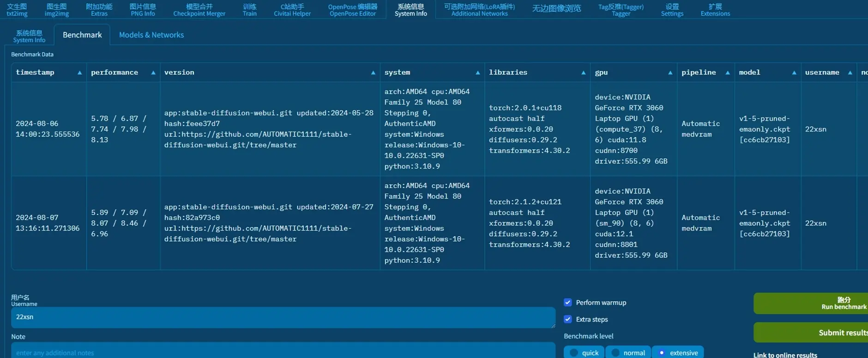Toggle the Extra steps checkbox
The image size is (868, 358).
tap(568, 319)
